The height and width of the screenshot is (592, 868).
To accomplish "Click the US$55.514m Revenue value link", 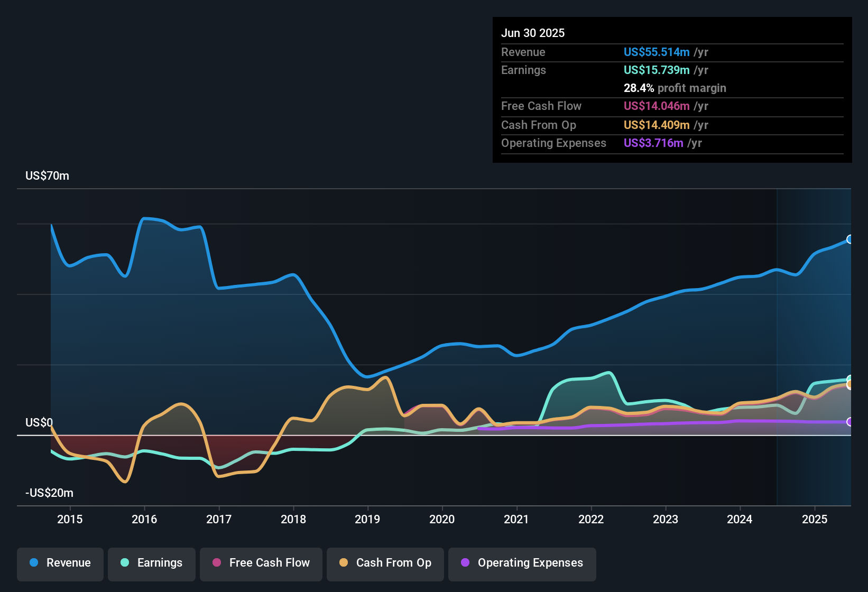I will click(656, 52).
